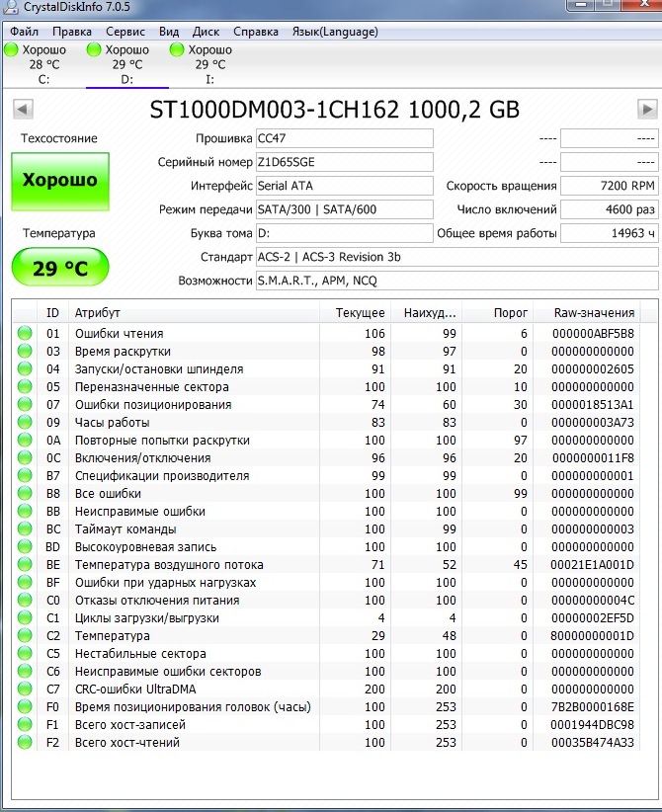Open the Правка menu
Viewport: 662px width, 812px height.
(x=72, y=32)
